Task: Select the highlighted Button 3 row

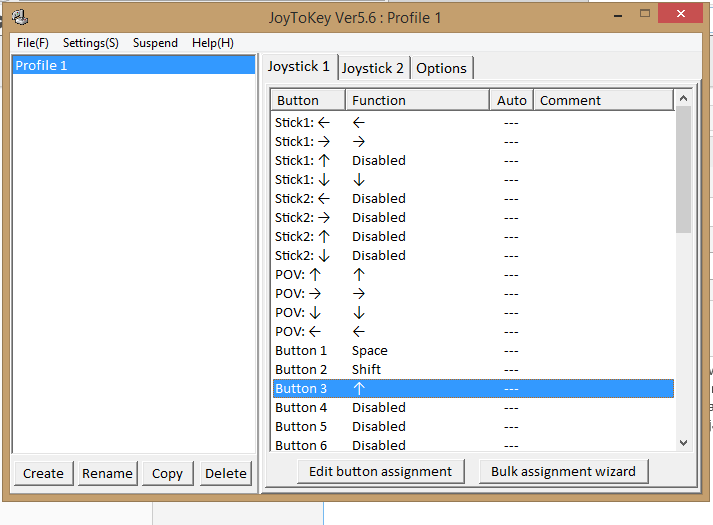Action: [x=473, y=389]
